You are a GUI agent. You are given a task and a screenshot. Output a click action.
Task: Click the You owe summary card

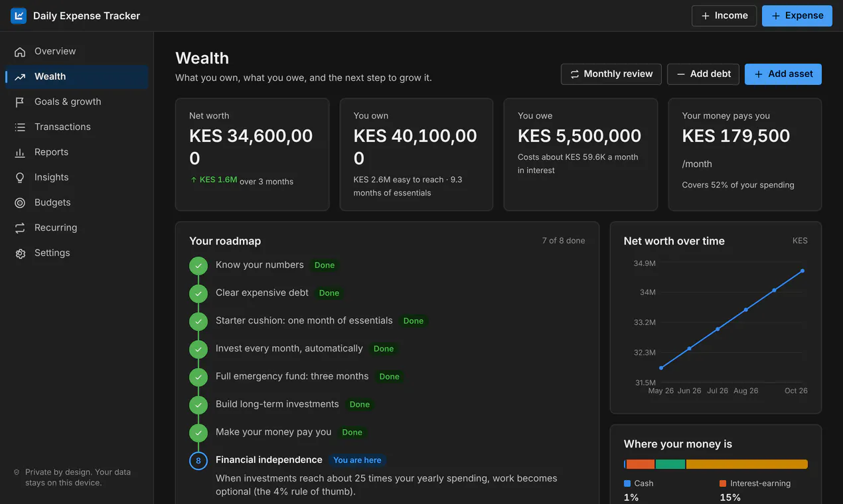(581, 155)
